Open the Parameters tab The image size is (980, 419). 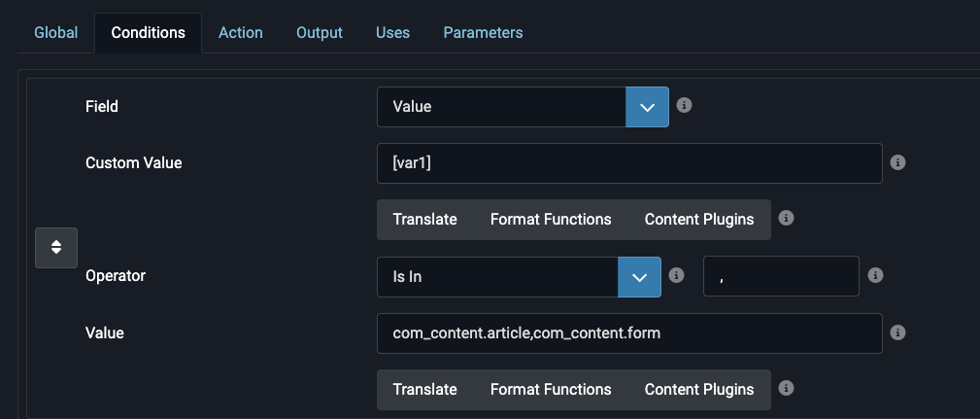coord(483,32)
